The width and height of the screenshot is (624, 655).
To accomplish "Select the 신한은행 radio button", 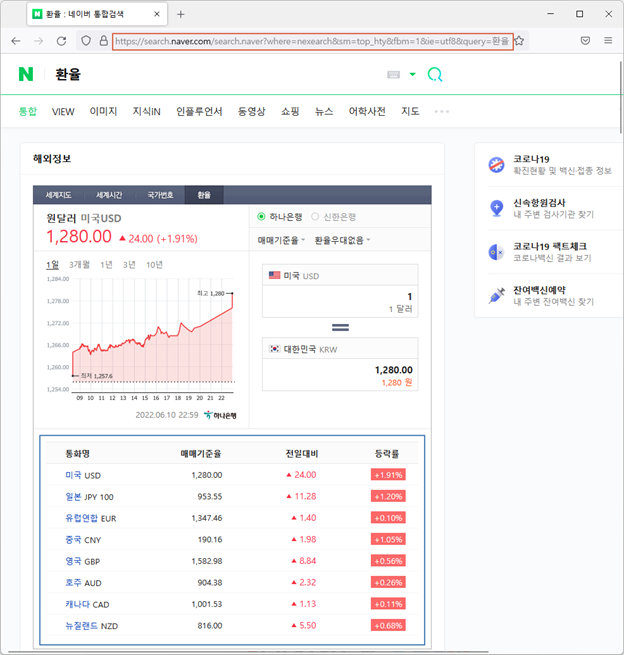I will (x=315, y=216).
